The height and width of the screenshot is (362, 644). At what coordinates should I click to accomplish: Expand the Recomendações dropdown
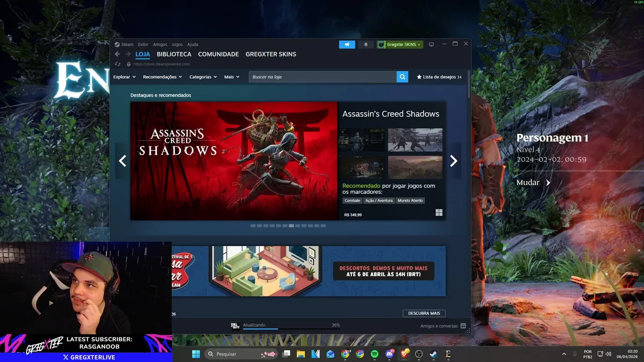[163, 77]
